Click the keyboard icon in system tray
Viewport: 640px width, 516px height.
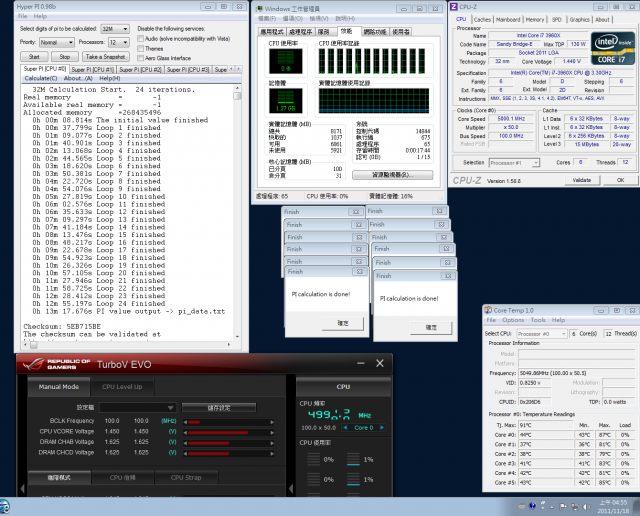tap(522, 507)
